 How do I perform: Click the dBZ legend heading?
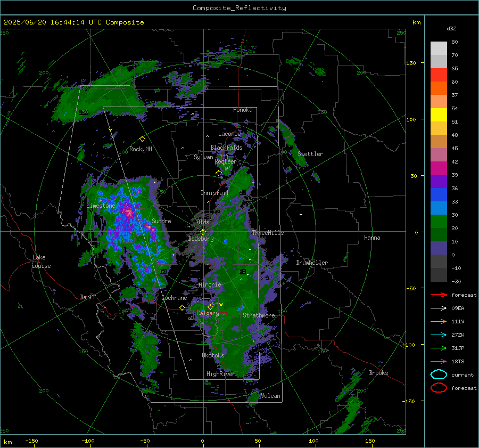click(451, 28)
